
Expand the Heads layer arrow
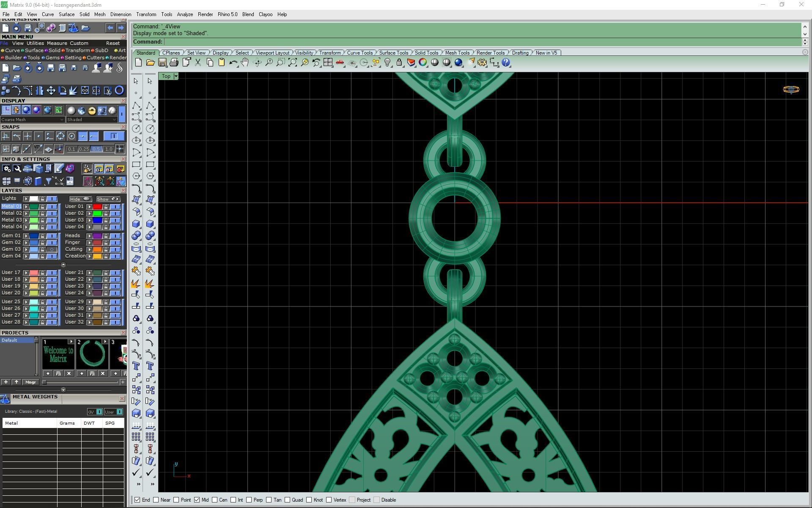(89, 236)
